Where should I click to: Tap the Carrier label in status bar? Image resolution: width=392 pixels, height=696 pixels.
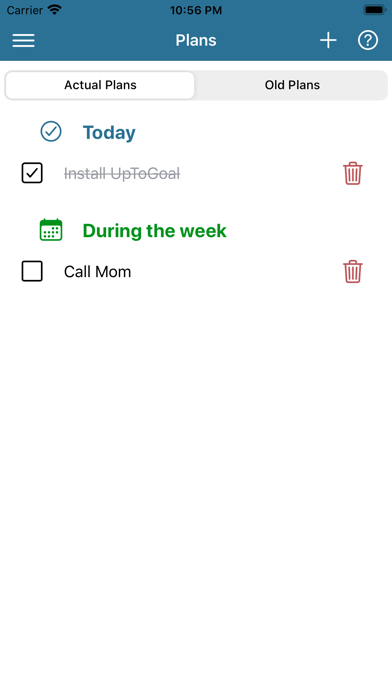pyautogui.click(x=25, y=10)
